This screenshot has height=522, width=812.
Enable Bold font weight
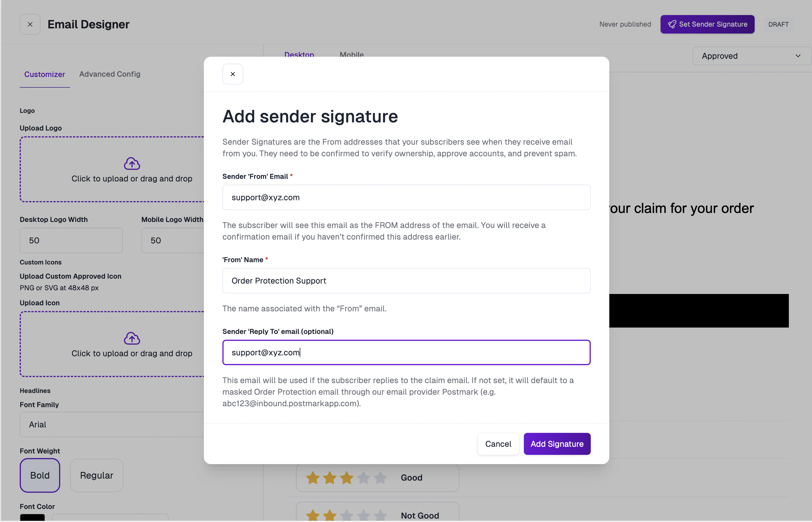click(40, 475)
